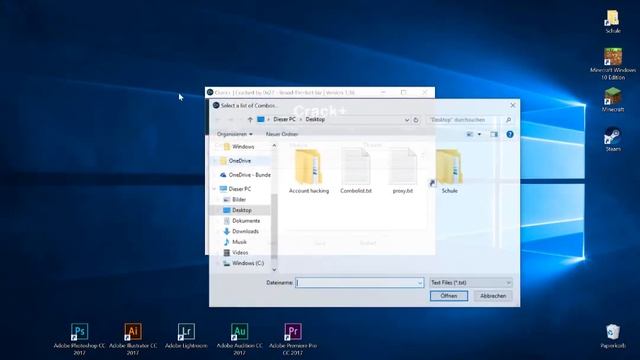Select Videos in the navigation pane
This screenshot has width=640, height=360.
pyautogui.click(x=240, y=253)
